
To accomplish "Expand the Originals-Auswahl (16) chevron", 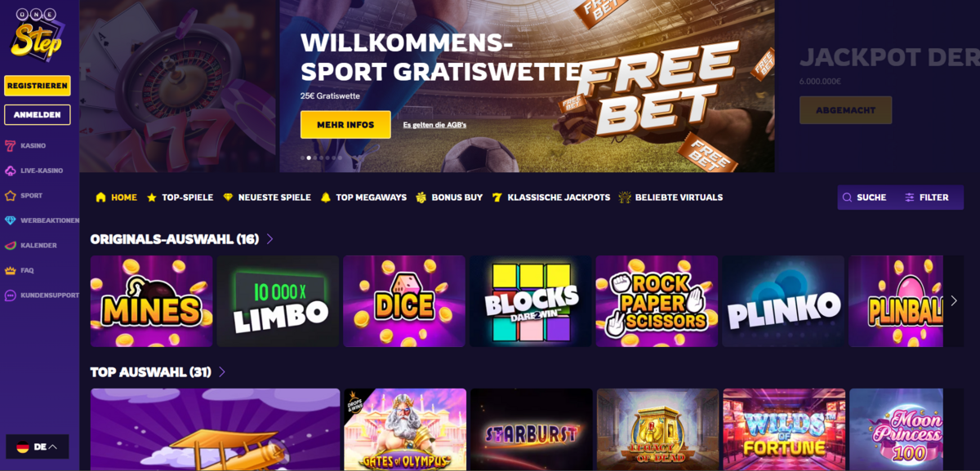I will (269, 239).
